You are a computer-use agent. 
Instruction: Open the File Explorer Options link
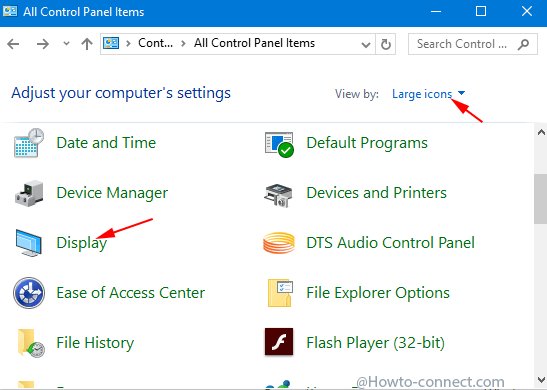click(378, 293)
